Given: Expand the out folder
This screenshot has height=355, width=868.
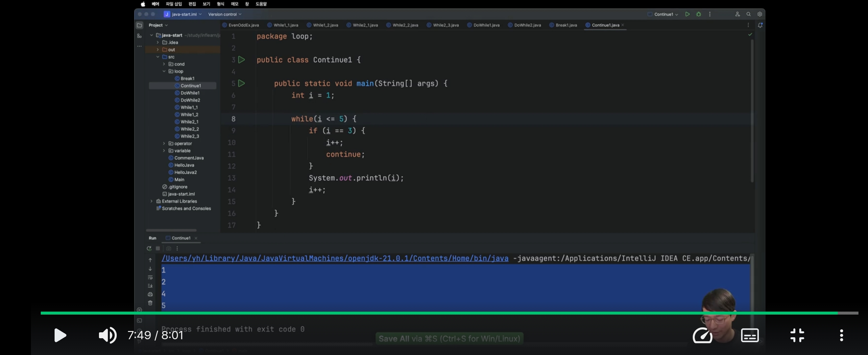Looking at the screenshot, I should coord(157,50).
